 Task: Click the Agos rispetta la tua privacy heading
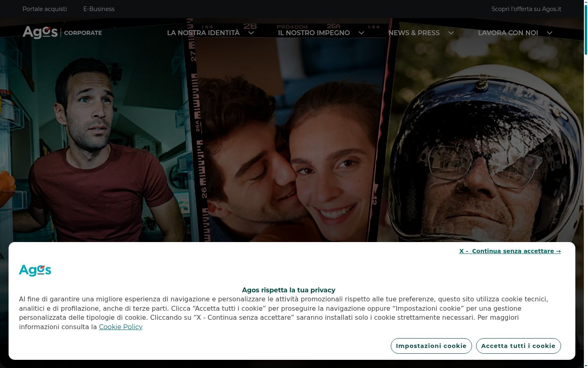click(289, 290)
